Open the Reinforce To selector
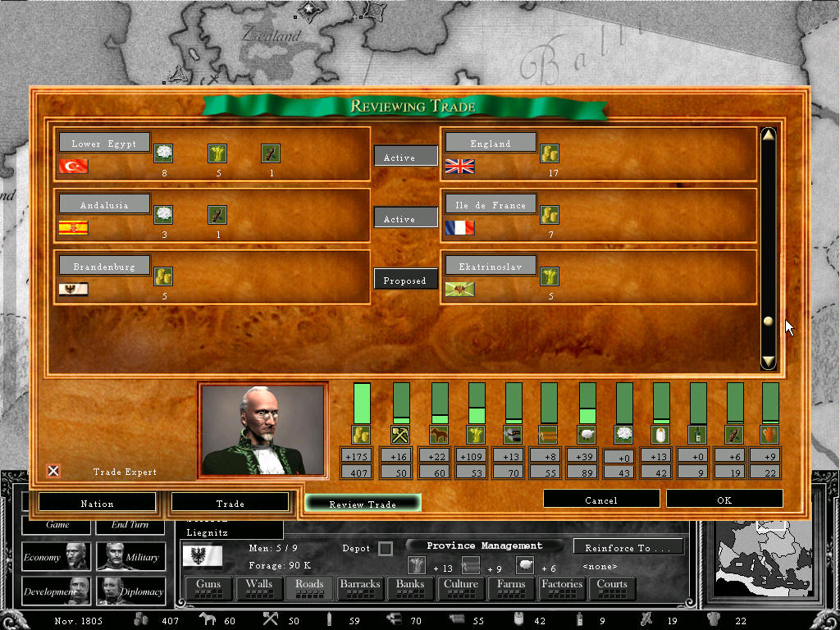The image size is (840, 630). [628, 547]
